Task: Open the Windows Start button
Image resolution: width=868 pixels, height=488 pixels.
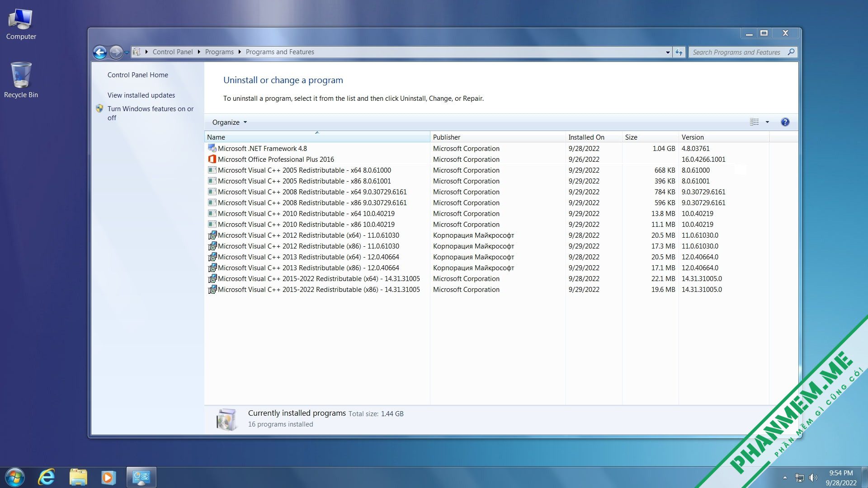Action: pyautogui.click(x=15, y=477)
